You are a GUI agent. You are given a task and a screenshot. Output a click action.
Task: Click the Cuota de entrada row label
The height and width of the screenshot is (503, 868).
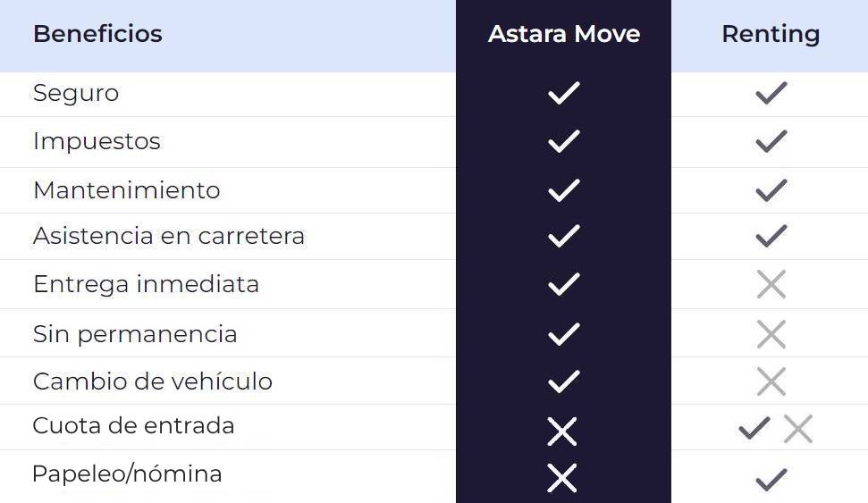coord(133,426)
